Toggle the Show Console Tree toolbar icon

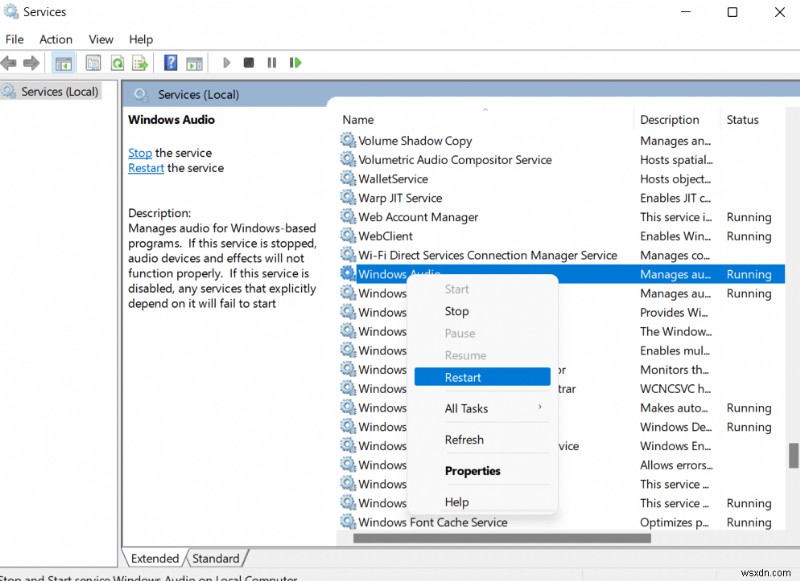point(62,62)
